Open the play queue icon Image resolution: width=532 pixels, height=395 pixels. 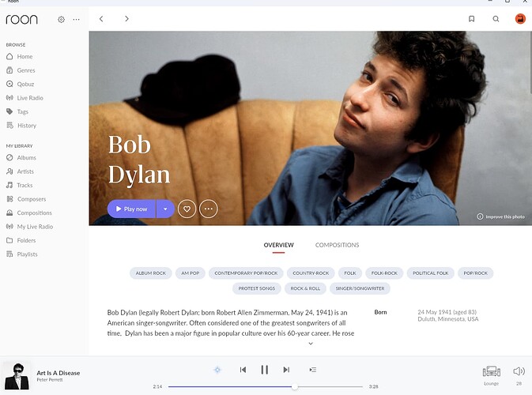pos(313,370)
